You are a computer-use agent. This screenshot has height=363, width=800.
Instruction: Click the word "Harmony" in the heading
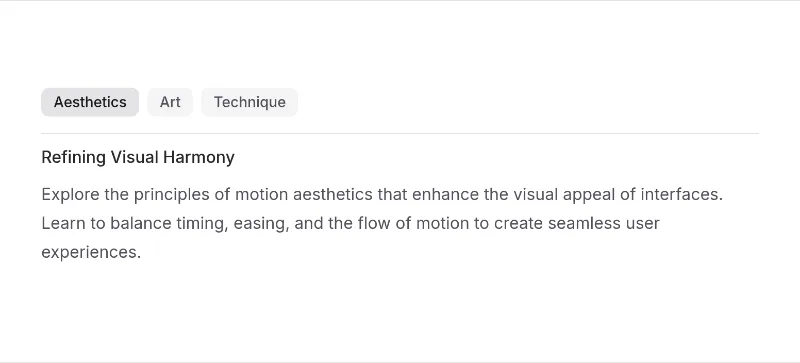(x=199, y=157)
